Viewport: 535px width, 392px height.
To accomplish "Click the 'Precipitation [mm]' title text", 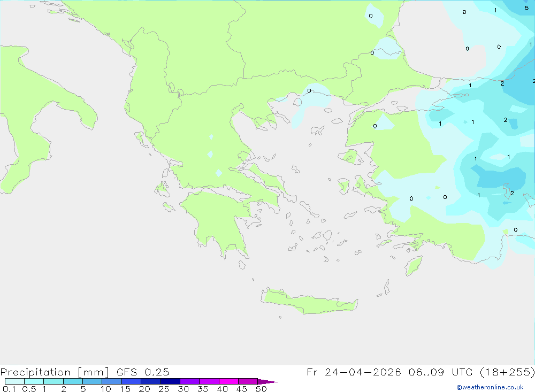I will click(x=55, y=372).
